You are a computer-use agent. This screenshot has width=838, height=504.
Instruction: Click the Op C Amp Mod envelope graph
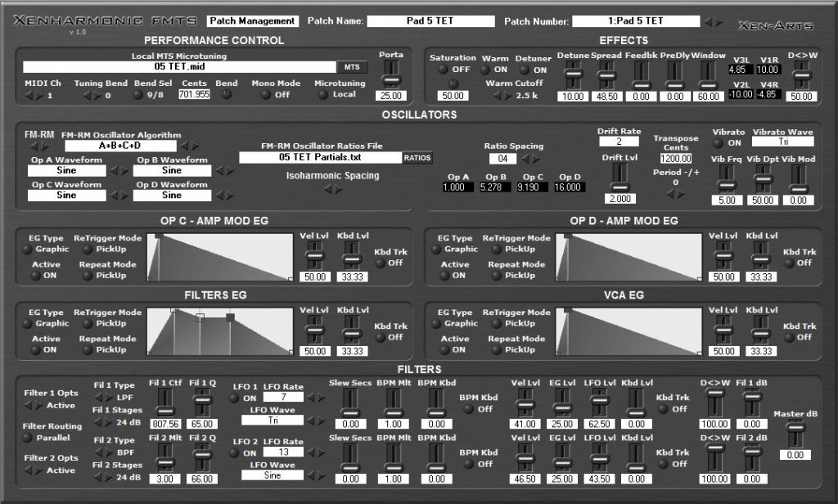219,257
